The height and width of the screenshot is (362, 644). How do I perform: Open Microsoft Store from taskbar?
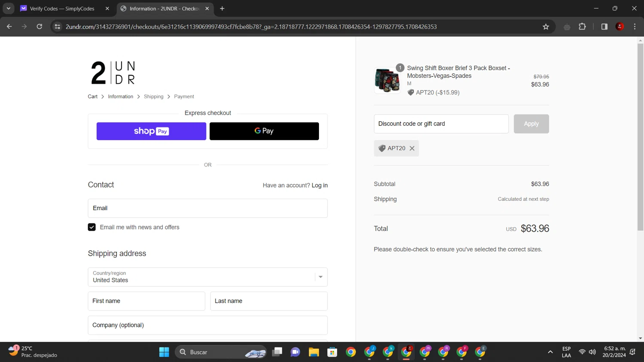click(332, 352)
